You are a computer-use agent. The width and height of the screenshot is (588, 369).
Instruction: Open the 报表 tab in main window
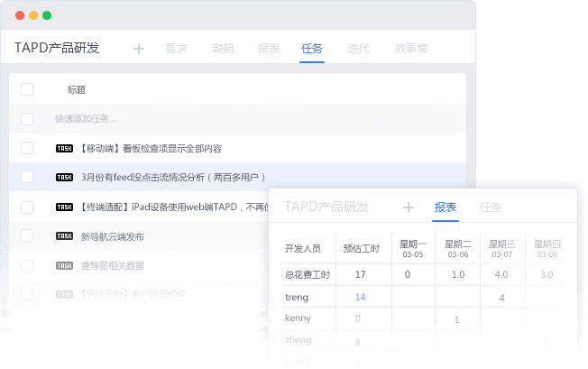[269, 49]
